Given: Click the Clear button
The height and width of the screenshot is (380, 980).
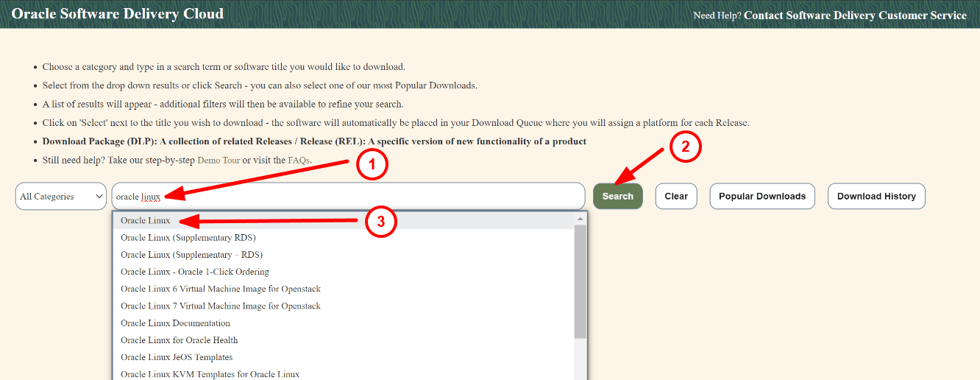Looking at the screenshot, I should (675, 197).
